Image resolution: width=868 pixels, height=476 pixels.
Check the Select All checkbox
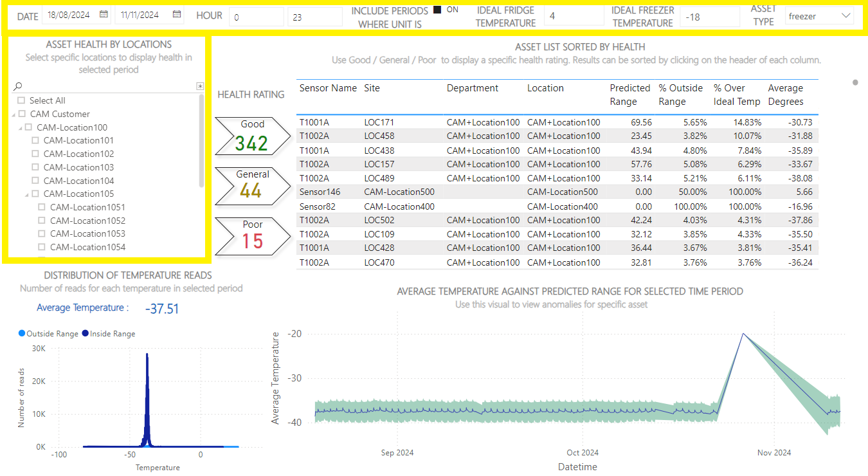tap(21, 100)
